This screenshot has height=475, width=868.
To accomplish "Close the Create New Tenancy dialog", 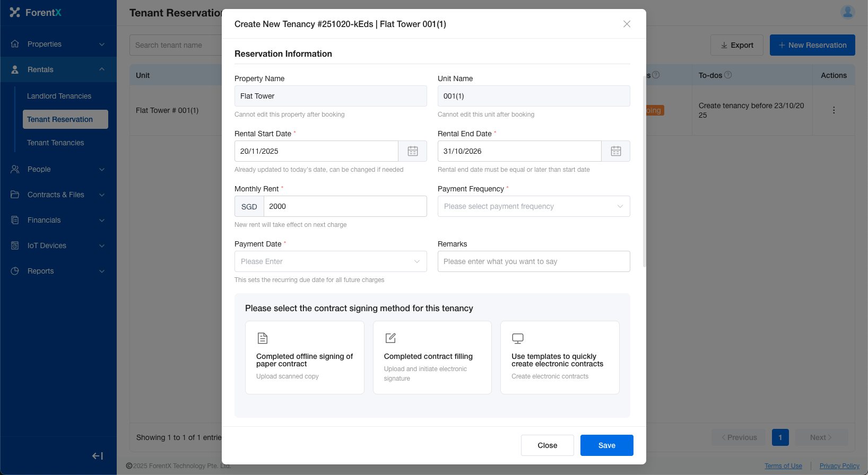I will pyautogui.click(x=627, y=24).
